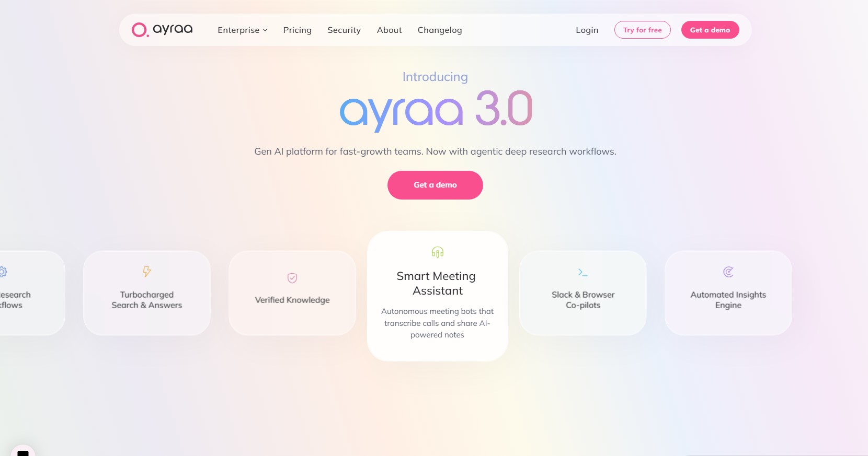Click the shield Verified Knowledge icon

(x=292, y=278)
